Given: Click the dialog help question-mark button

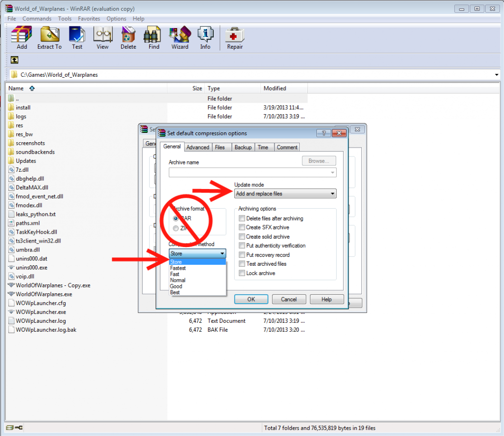Looking at the screenshot, I should pos(324,133).
